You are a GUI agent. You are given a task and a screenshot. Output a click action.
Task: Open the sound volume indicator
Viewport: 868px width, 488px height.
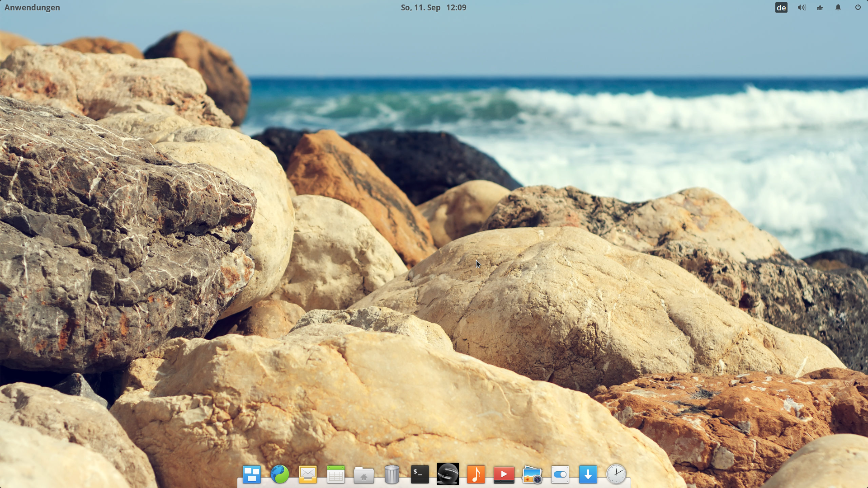802,7
